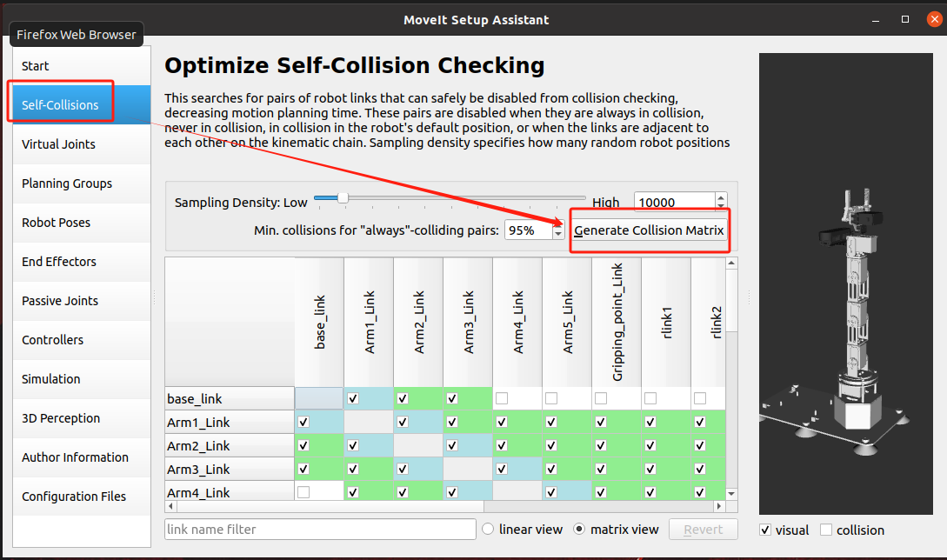Screen dimensions: 947x560
Task: Select the matrix view radio button
Action: click(x=579, y=530)
